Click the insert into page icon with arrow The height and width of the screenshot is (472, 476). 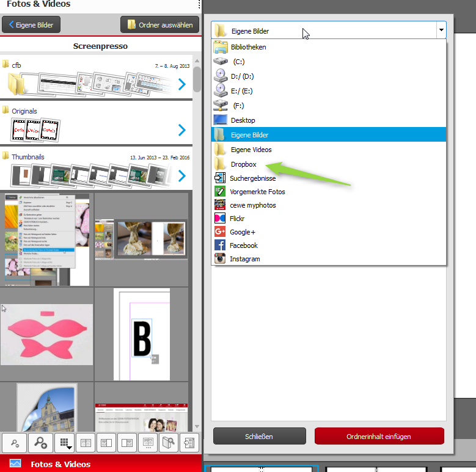click(x=189, y=443)
